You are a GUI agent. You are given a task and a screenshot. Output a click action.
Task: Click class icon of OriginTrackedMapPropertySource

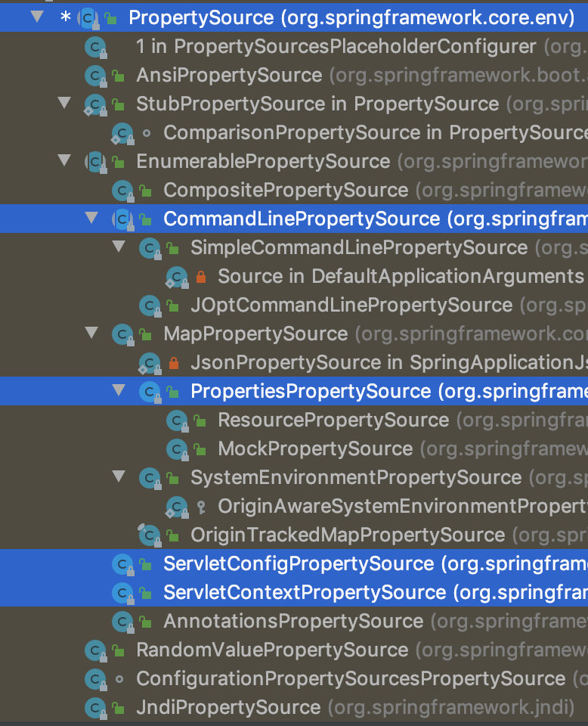coord(150,535)
